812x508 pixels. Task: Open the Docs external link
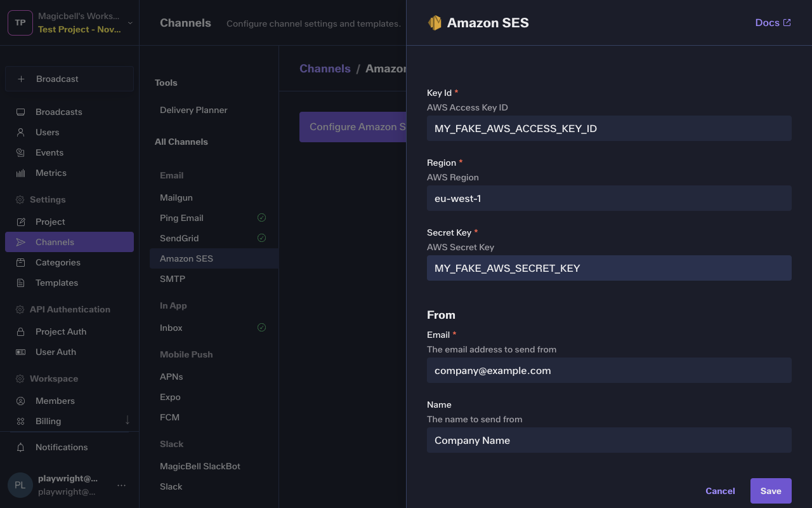(x=772, y=23)
